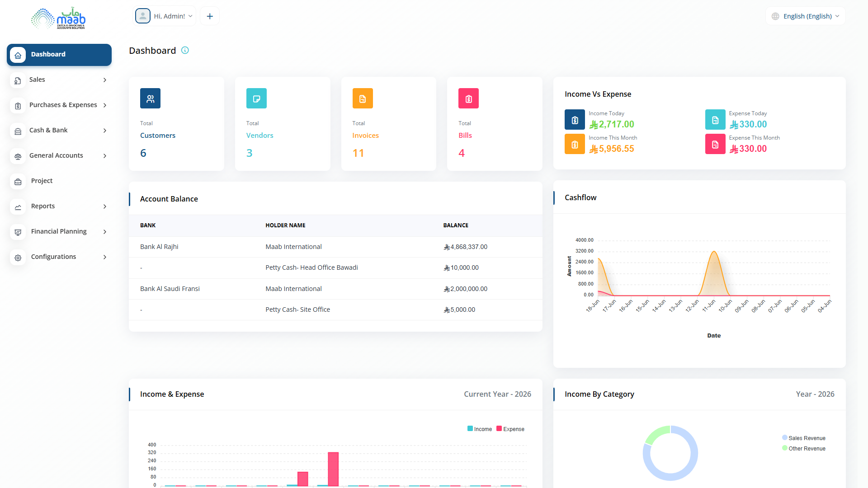Click the Total Customers card icon
Image resolution: width=868 pixels, height=488 pixels.
point(150,99)
